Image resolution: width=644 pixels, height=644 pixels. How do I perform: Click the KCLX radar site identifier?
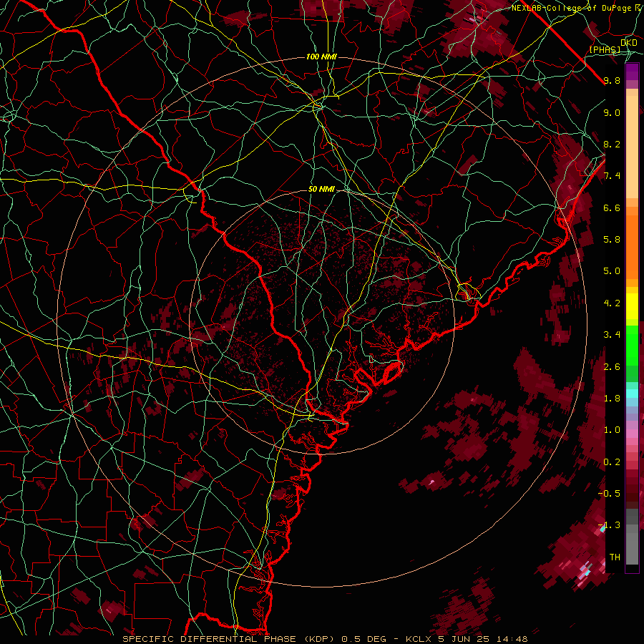(x=419, y=639)
